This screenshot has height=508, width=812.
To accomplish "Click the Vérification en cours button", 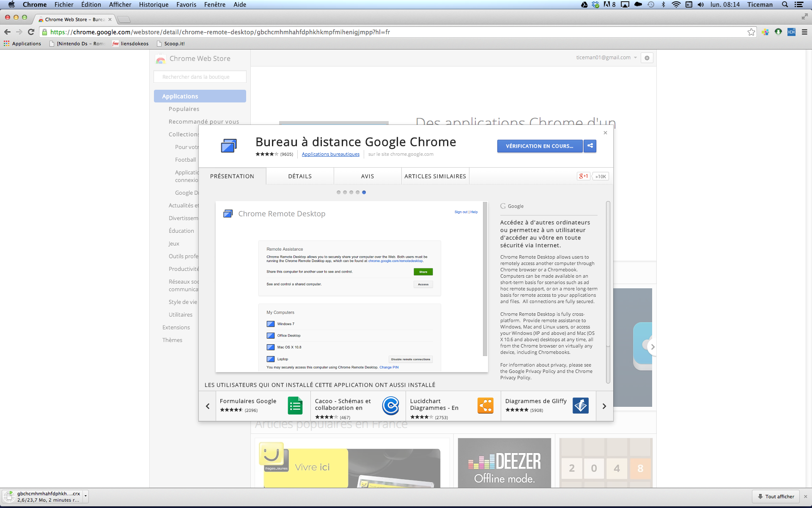I will tap(540, 146).
